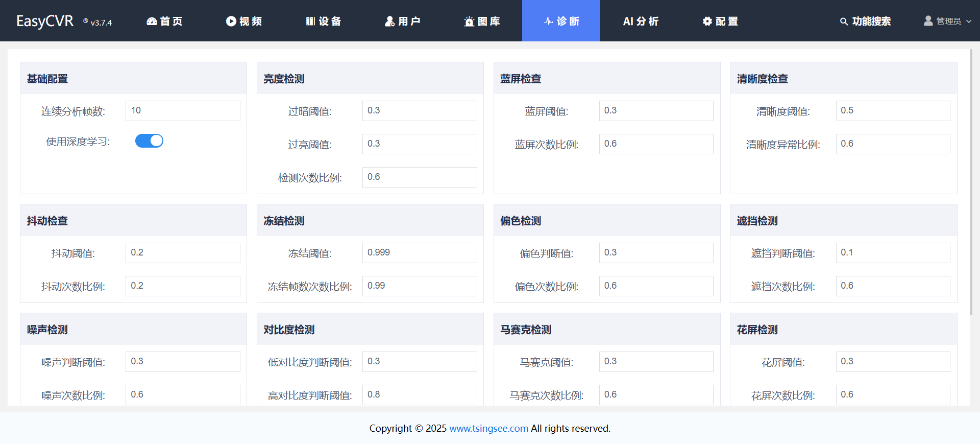Focus the 冻结阈值 field showing 0.999
The width and height of the screenshot is (980, 444).
[x=419, y=253]
